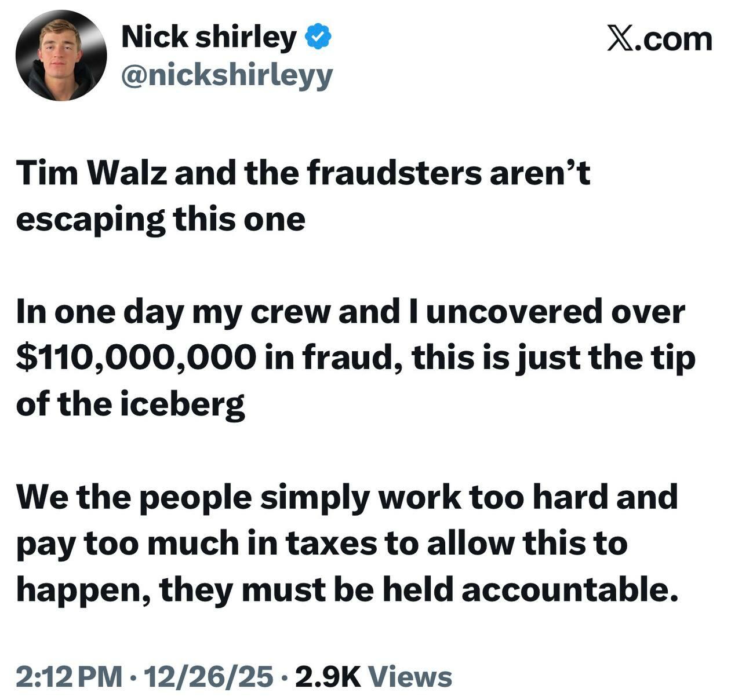Click the name "Tim Walz" in the post

[92, 173]
